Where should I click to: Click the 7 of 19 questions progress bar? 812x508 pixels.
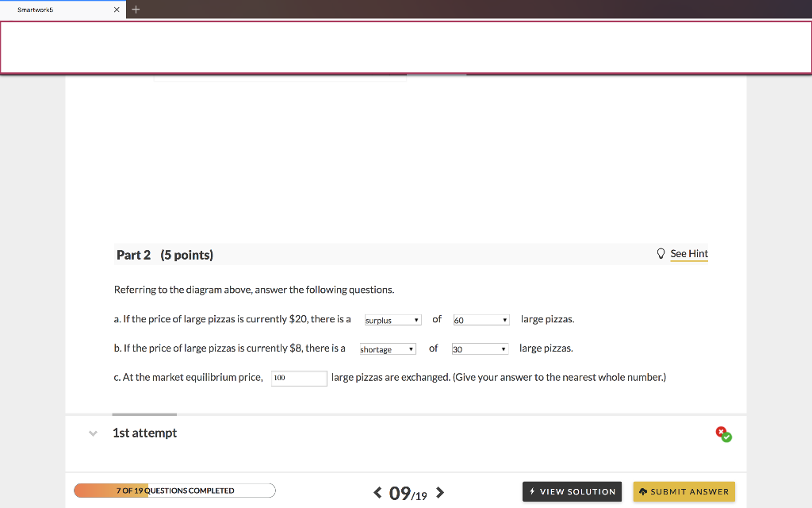174,490
